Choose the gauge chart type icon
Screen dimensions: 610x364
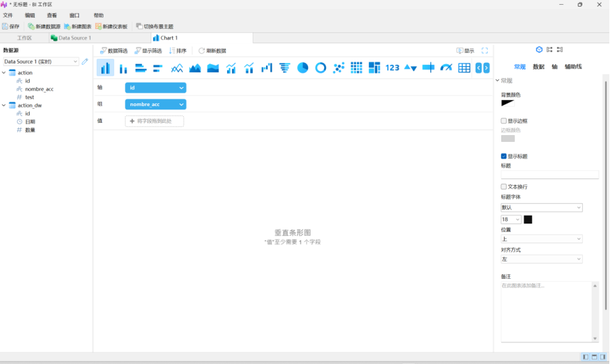click(446, 68)
